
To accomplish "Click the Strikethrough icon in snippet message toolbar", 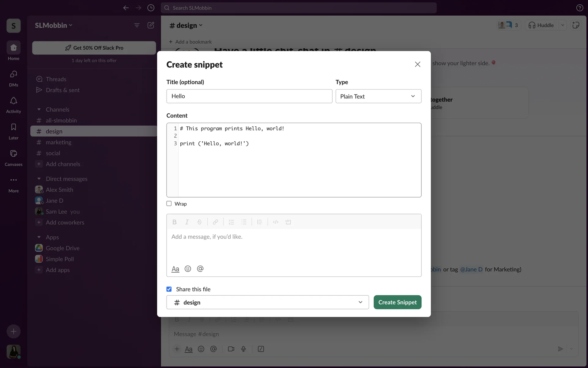I will [199, 222].
